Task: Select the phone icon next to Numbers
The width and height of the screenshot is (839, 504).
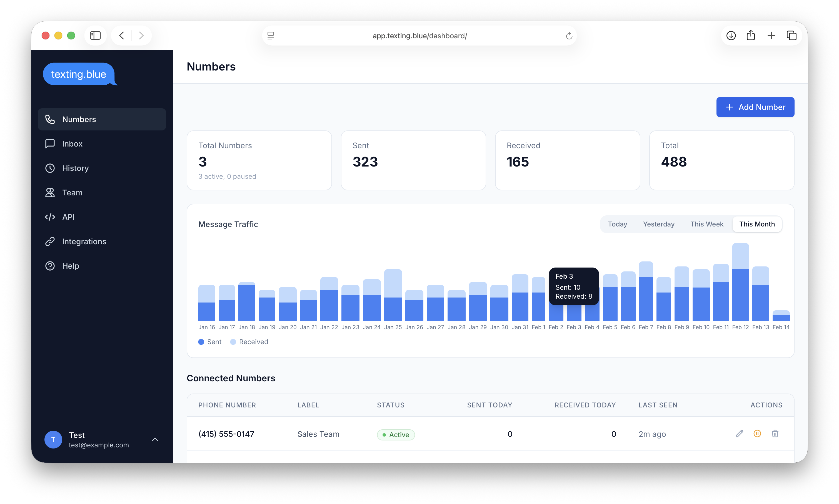Action: click(x=50, y=119)
